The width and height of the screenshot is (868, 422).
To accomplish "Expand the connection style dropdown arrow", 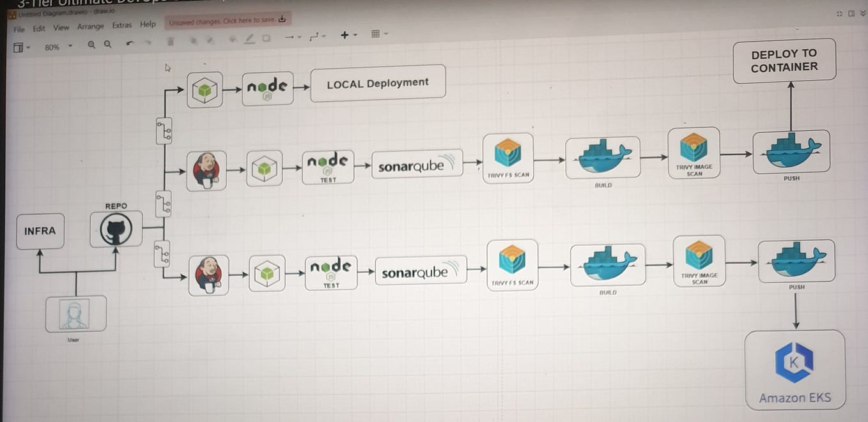I will (x=325, y=37).
